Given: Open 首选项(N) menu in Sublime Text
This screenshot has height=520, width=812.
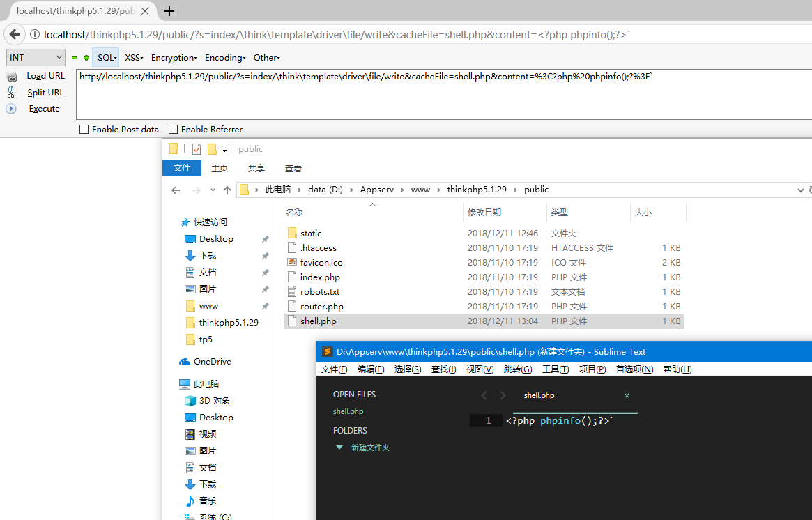Looking at the screenshot, I should [634, 369].
